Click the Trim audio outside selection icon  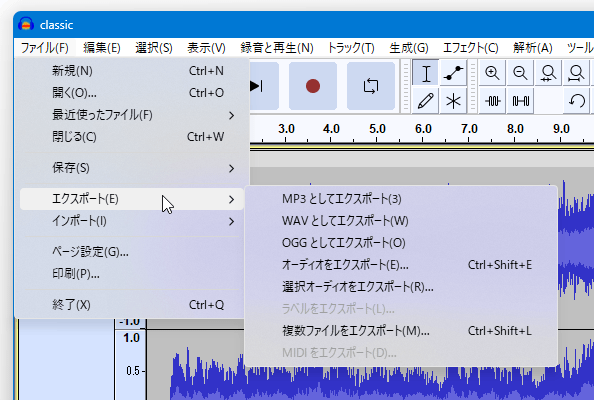click(492, 101)
